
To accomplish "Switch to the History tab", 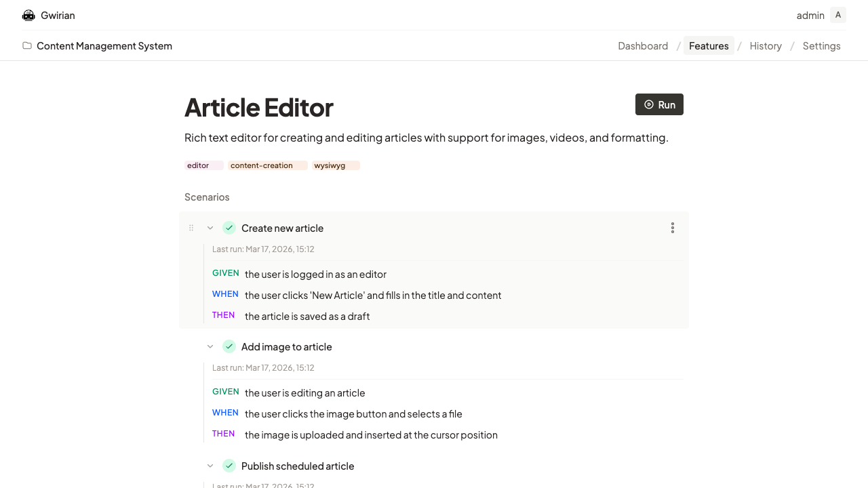I will (766, 45).
